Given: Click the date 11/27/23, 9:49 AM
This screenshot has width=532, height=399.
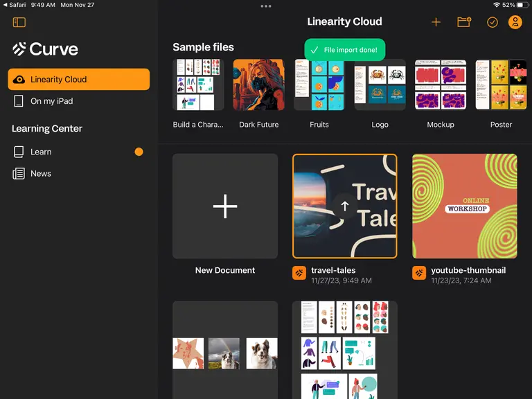Looking at the screenshot, I should click(342, 281).
